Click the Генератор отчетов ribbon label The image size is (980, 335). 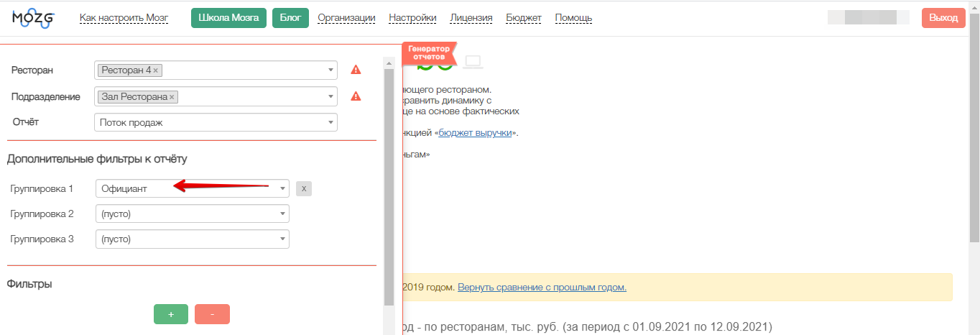click(429, 52)
